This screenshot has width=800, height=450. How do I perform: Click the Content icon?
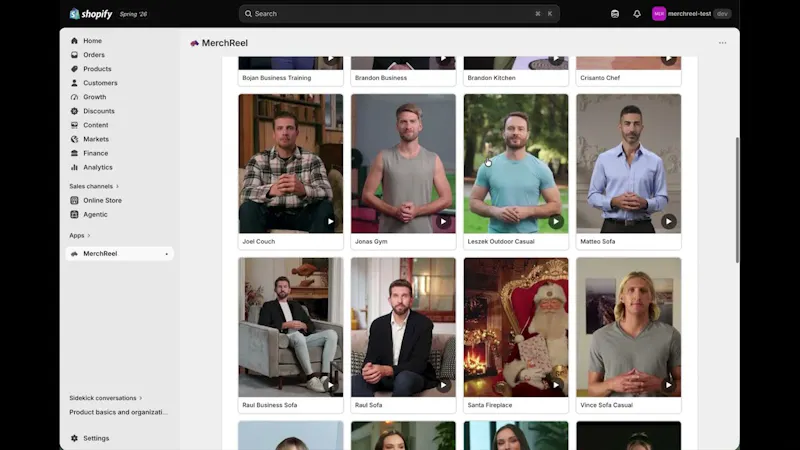74,125
